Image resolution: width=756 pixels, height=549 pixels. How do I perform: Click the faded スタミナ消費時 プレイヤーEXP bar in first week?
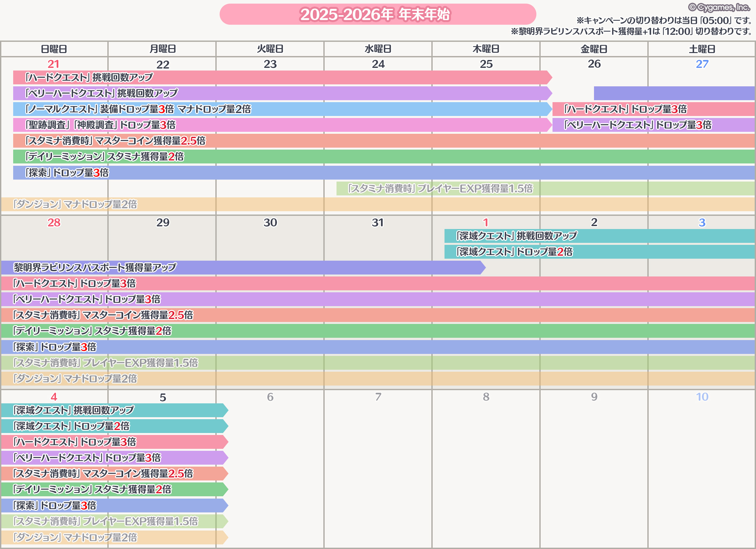[x=440, y=188]
